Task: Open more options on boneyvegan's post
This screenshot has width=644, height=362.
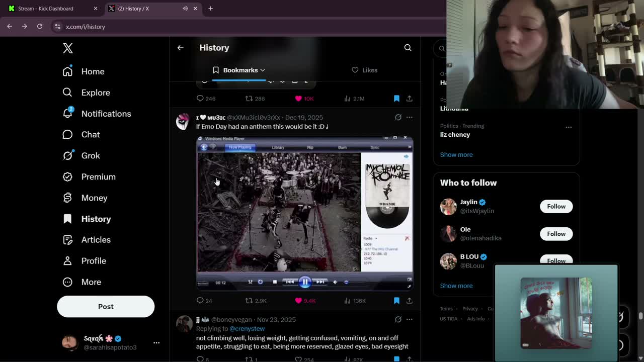Action: pyautogui.click(x=410, y=319)
